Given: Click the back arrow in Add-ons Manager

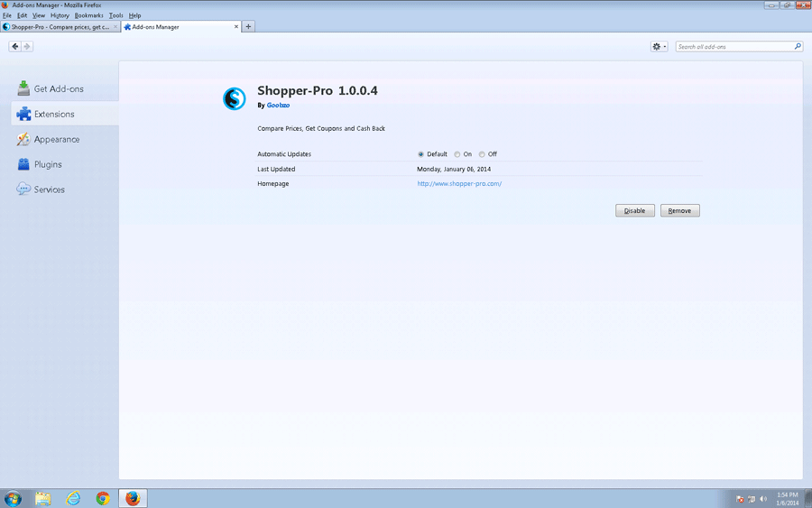Looking at the screenshot, I should [15, 46].
